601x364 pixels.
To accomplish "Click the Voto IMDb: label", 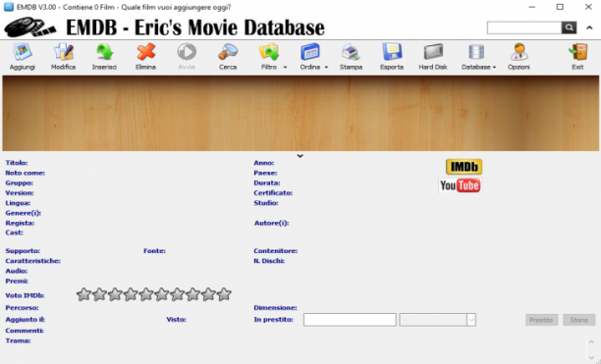I will click(25, 295).
